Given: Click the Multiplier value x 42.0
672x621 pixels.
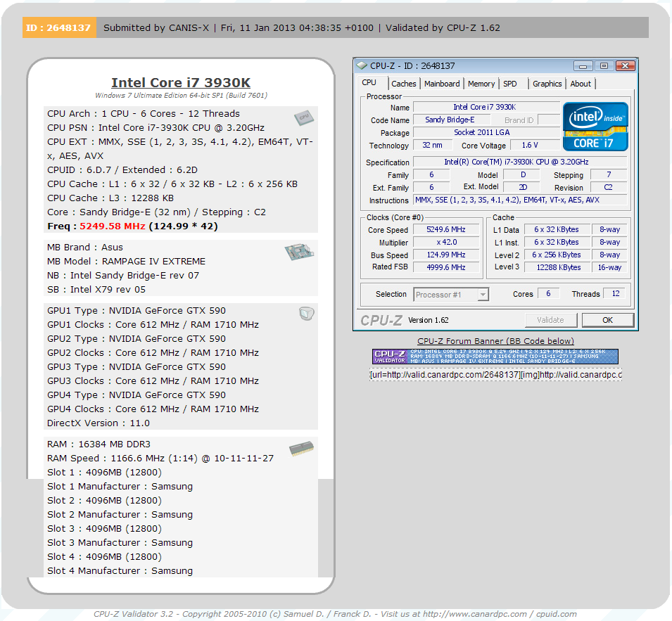Looking at the screenshot, I should pos(446,243).
